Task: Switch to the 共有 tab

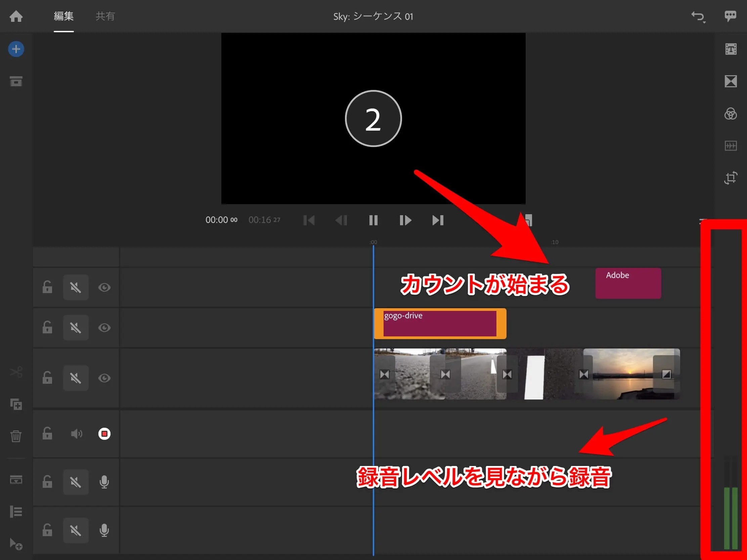Action: coord(105,16)
